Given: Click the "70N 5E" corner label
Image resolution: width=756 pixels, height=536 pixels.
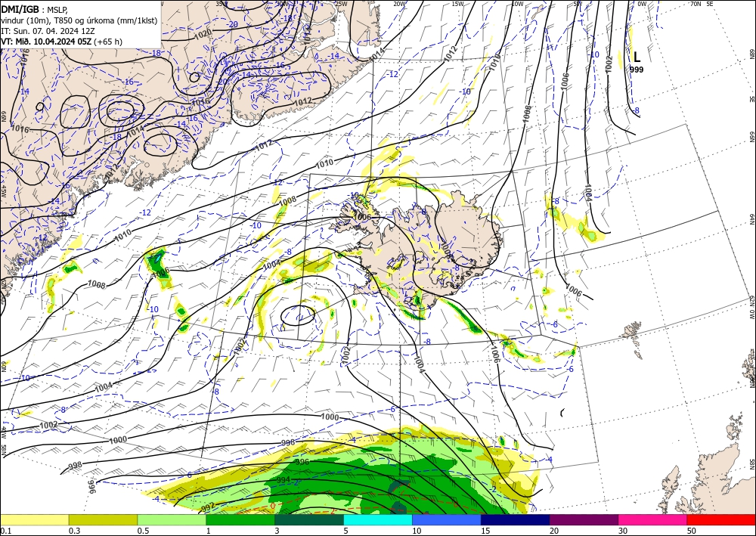Looking at the screenshot, I should pyautogui.click(x=702, y=3).
